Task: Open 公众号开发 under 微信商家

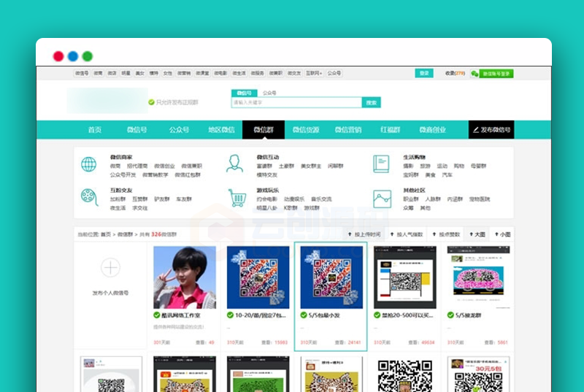Action: pyautogui.click(x=123, y=175)
